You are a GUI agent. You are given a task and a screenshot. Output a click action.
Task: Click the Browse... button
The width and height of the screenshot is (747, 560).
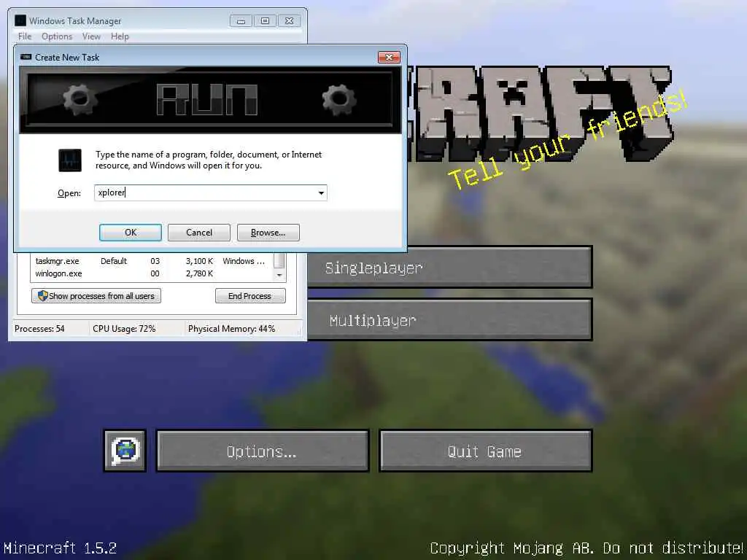[x=268, y=233]
